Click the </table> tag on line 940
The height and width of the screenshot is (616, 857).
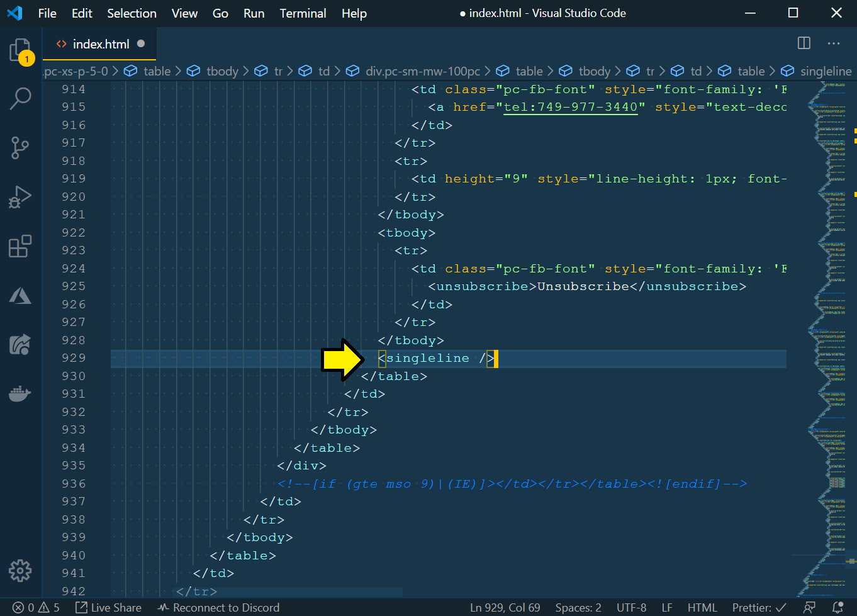(243, 556)
